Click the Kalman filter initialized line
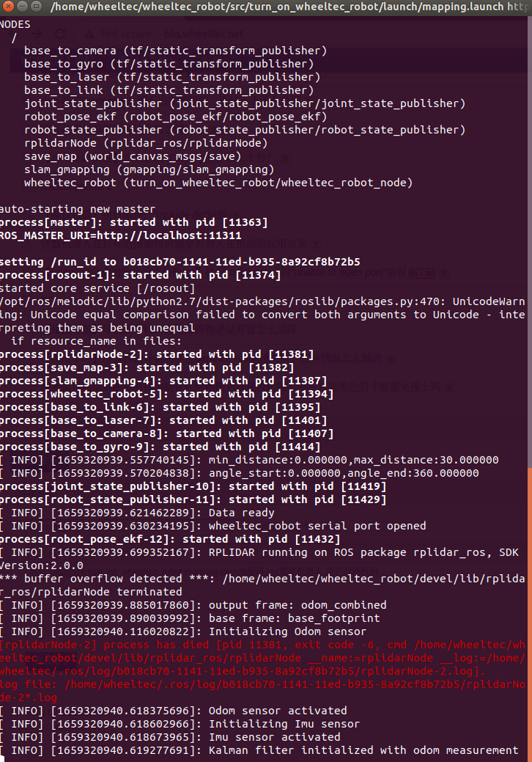This screenshot has width=532, height=762. tap(259, 750)
